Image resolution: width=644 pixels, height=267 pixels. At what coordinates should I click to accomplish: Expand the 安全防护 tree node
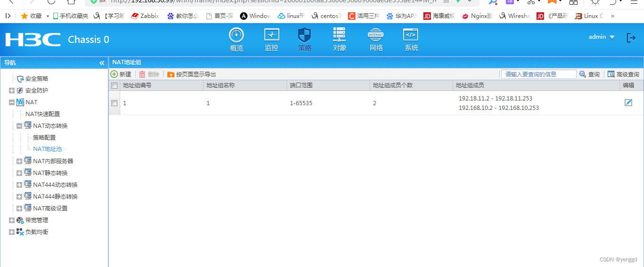[12, 91]
